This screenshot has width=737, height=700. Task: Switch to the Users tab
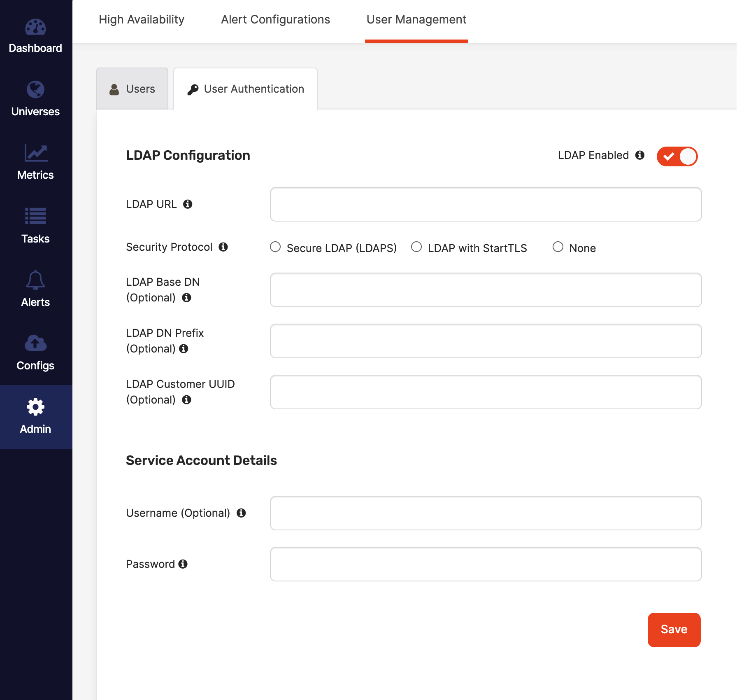point(132,88)
